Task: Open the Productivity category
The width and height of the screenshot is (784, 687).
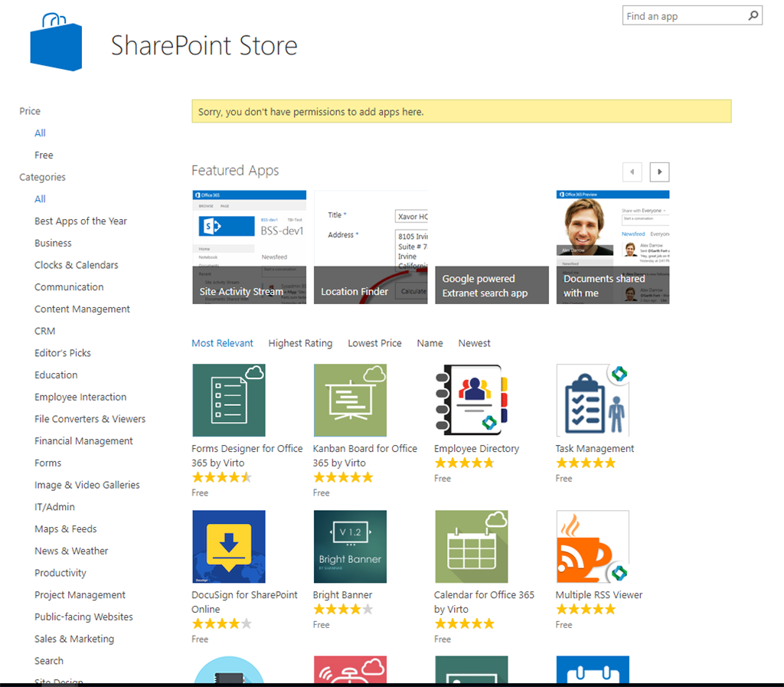Action: [x=60, y=573]
